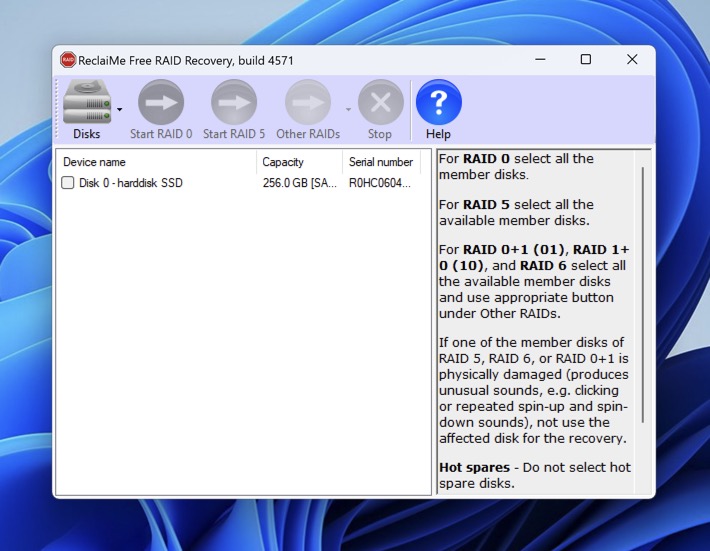Click the Serial number column header
The width and height of the screenshot is (710, 551).
[380, 162]
